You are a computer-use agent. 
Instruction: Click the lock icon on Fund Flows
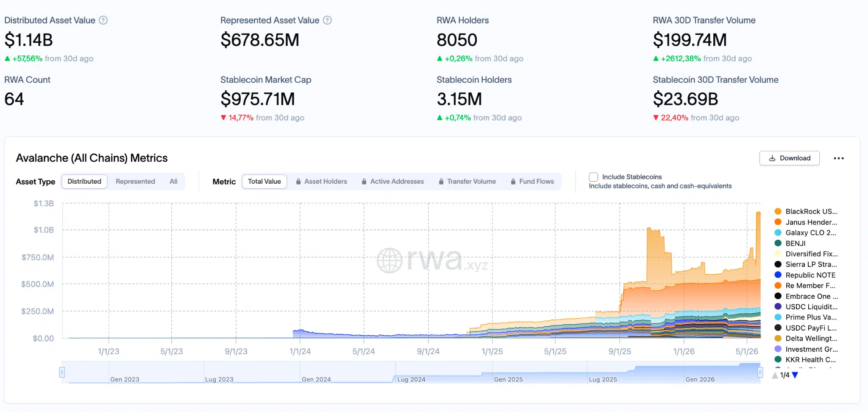513,182
